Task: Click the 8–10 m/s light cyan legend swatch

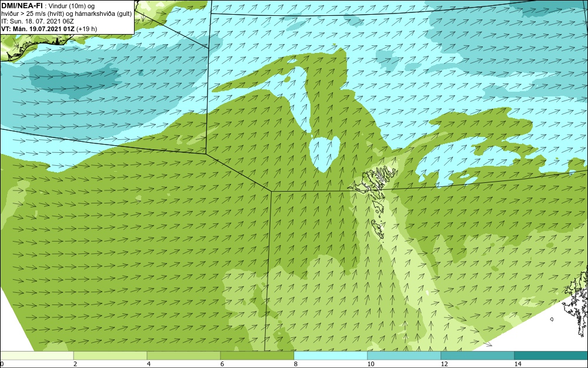Action: point(330,355)
